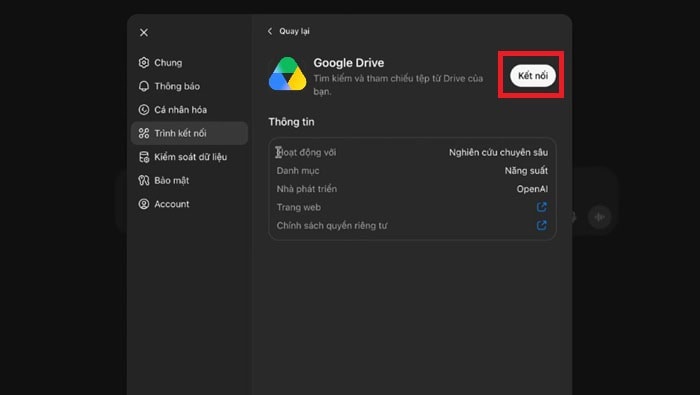
Task: Open the Thông báo settings section
Action: point(189,86)
